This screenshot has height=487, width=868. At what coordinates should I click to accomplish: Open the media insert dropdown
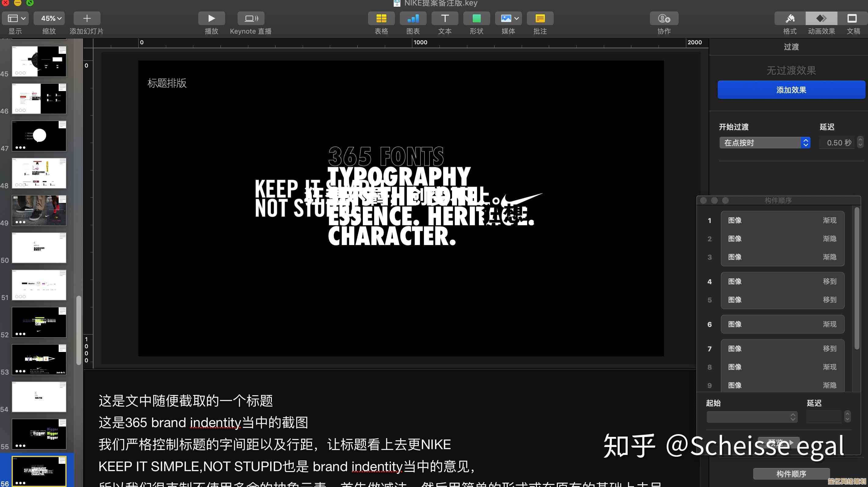click(508, 18)
